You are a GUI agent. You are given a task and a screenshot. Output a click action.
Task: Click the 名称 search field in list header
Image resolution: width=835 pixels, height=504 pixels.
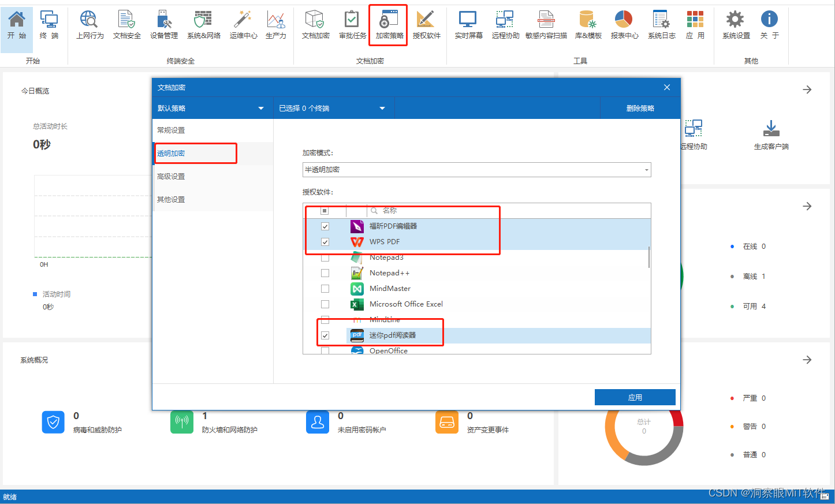coord(509,211)
